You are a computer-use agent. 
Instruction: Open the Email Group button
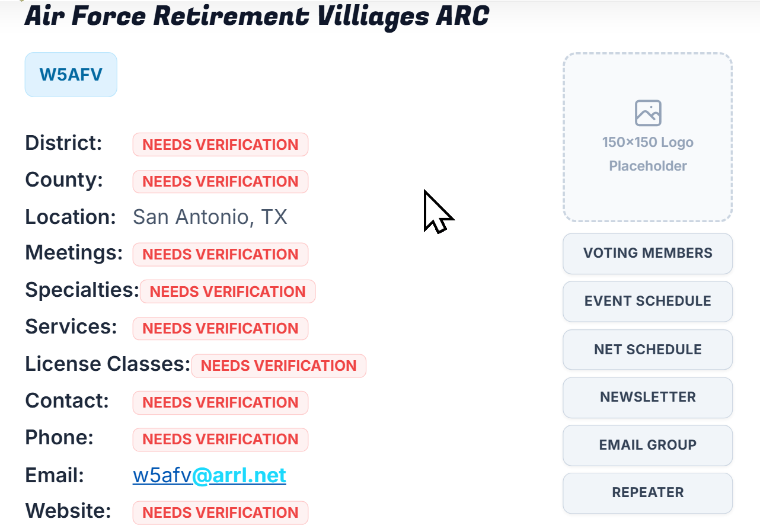[648, 445]
